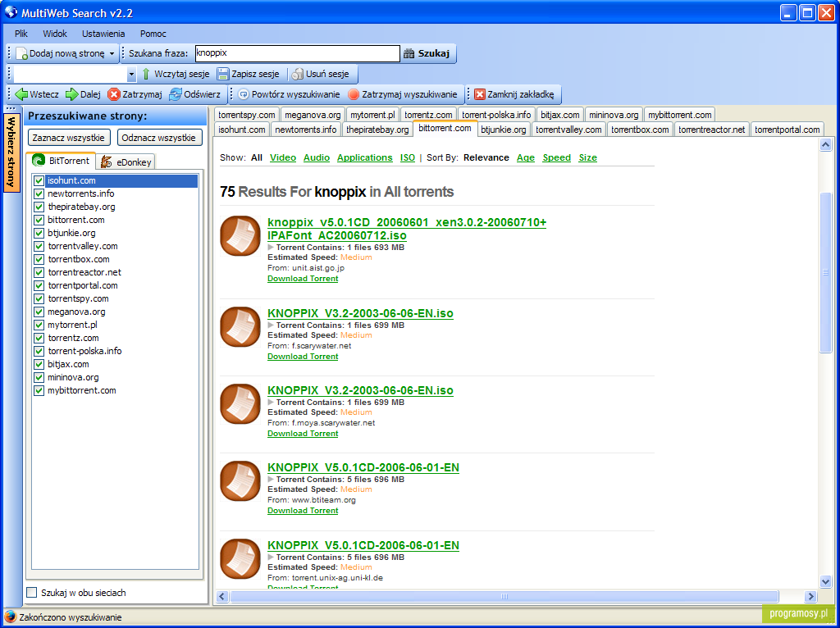Expand torrent contents of the IPAFont_AC20060712.iso result
The width and height of the screenshot is (840, 628).
click(271, 248)
